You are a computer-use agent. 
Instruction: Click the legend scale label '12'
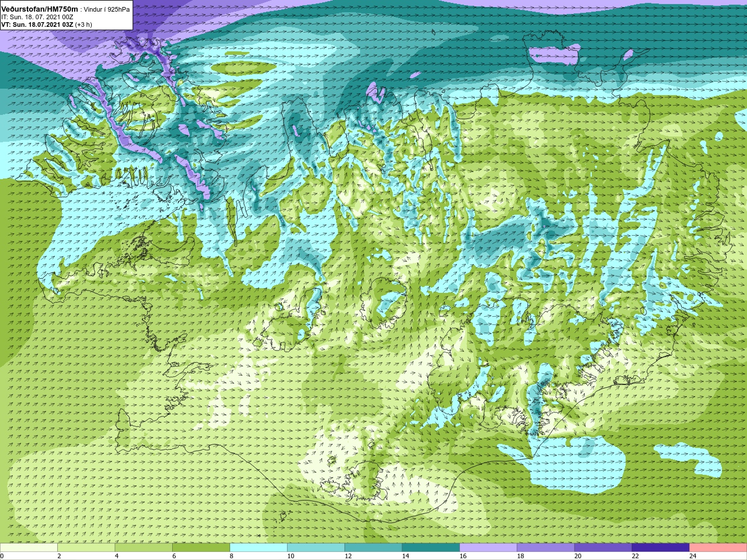point(348,556)
